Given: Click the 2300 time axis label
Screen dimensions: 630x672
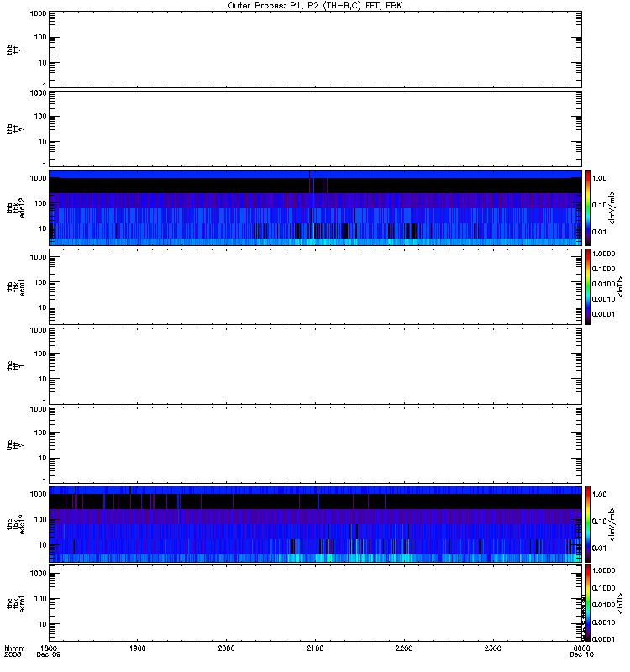Looking at the screenshot, I should coord(493,648).
